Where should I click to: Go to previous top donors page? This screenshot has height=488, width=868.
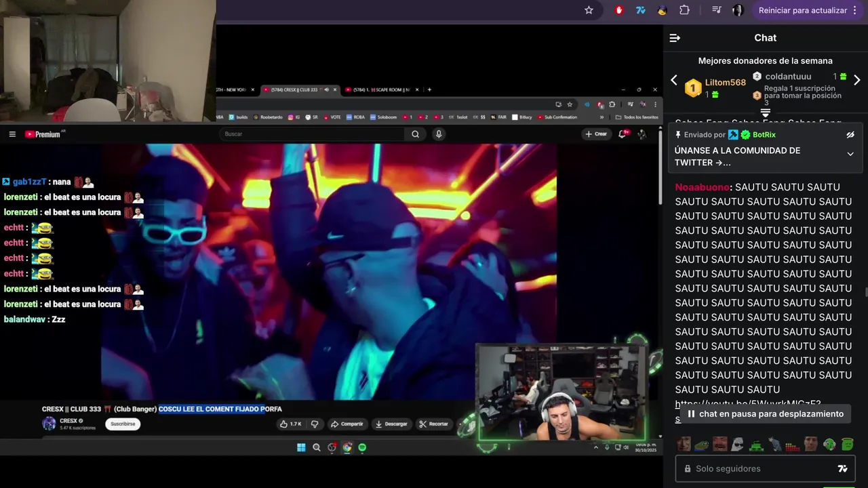[674, 80]
